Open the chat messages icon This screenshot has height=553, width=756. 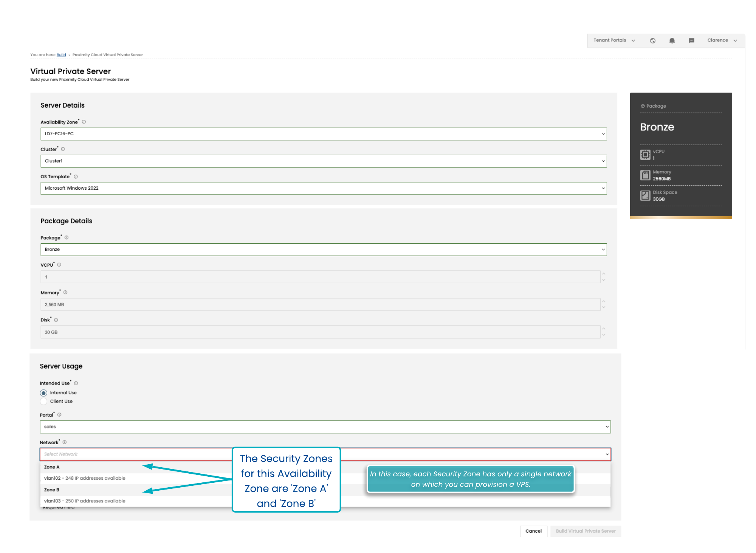pos(691,41)
